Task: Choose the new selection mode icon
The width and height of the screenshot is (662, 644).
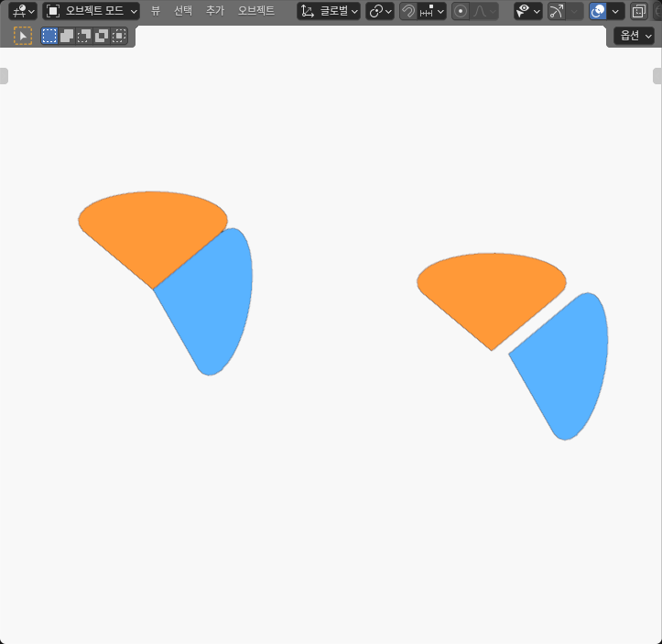Action: click(49, 36)
